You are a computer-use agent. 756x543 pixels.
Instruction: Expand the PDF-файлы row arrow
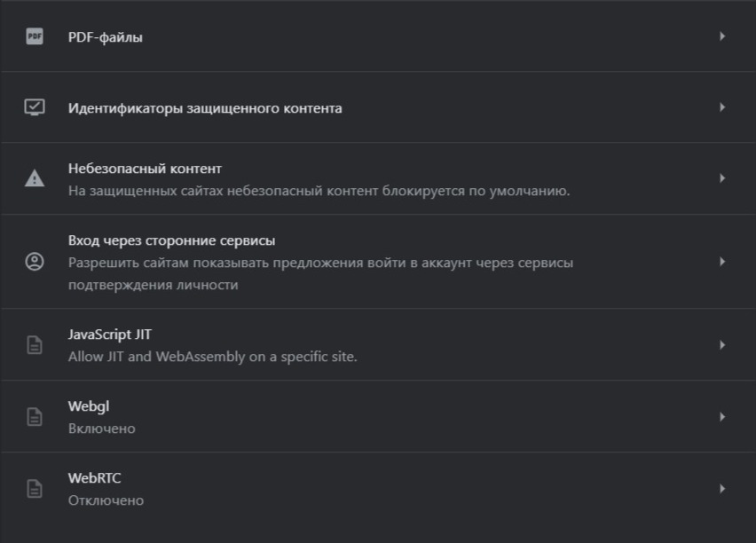pos(722,36)
